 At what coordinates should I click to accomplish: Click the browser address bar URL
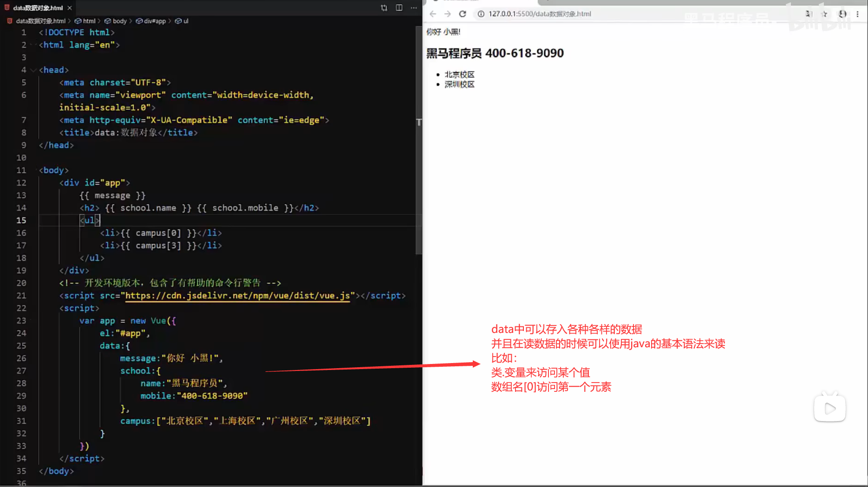point(540,14)
